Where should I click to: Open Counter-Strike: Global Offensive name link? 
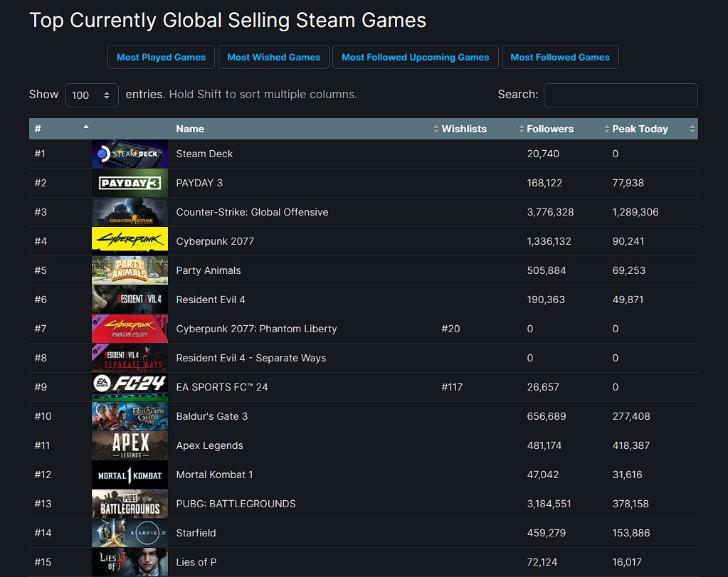tap(252, 212)
